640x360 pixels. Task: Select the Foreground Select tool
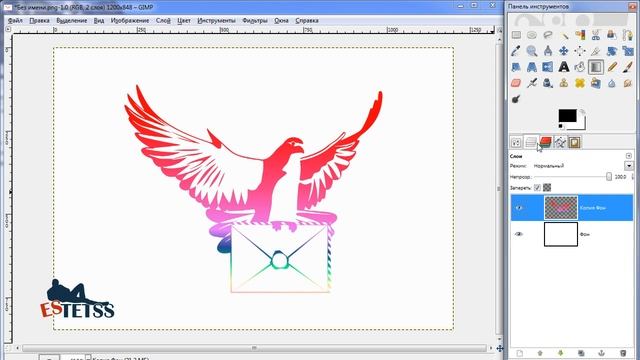click(611, 35)
